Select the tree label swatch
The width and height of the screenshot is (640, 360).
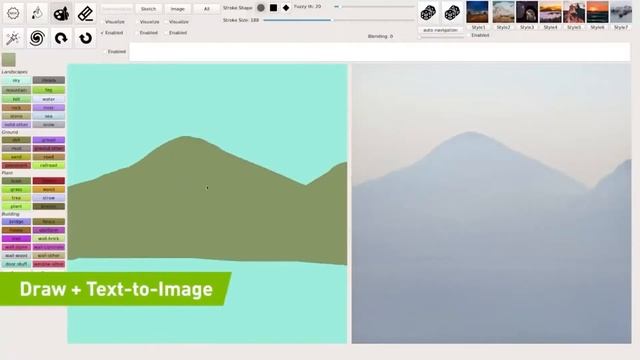click(x=16, y=198)
